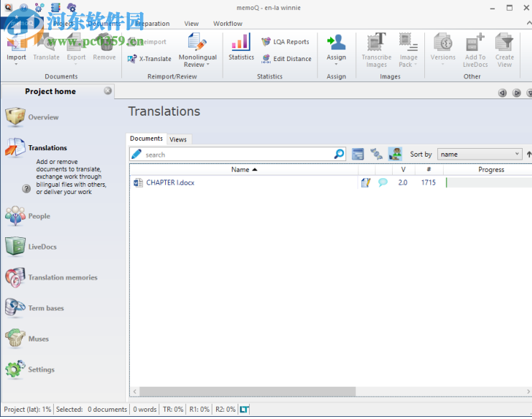Expand the Assign dropdown arrow

(336, 64)
